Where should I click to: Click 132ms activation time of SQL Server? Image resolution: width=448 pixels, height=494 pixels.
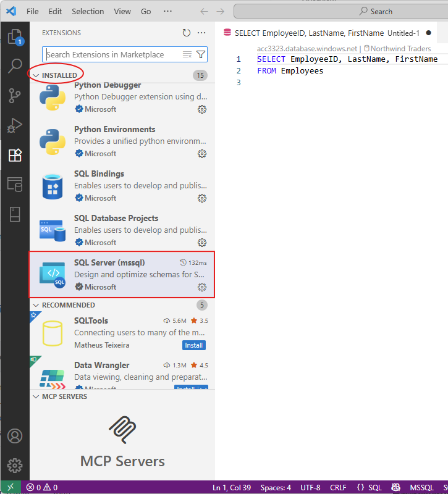pos(193,262)
